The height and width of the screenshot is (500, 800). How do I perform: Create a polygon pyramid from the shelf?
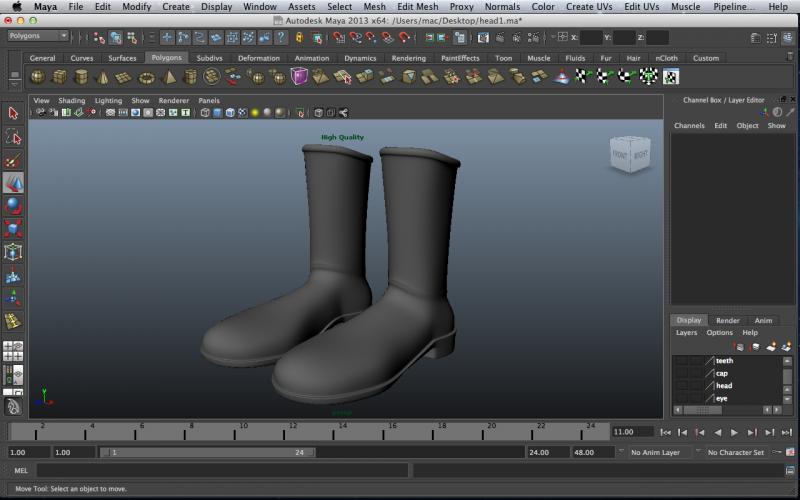(x=169, y=77)
